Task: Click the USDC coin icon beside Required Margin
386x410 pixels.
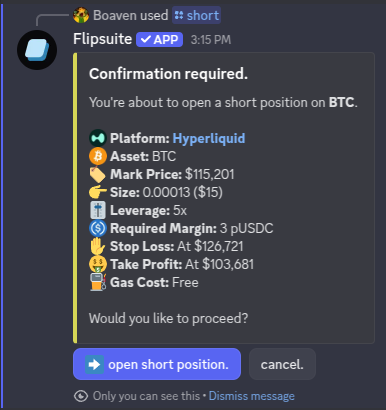Action: [98, 228]
